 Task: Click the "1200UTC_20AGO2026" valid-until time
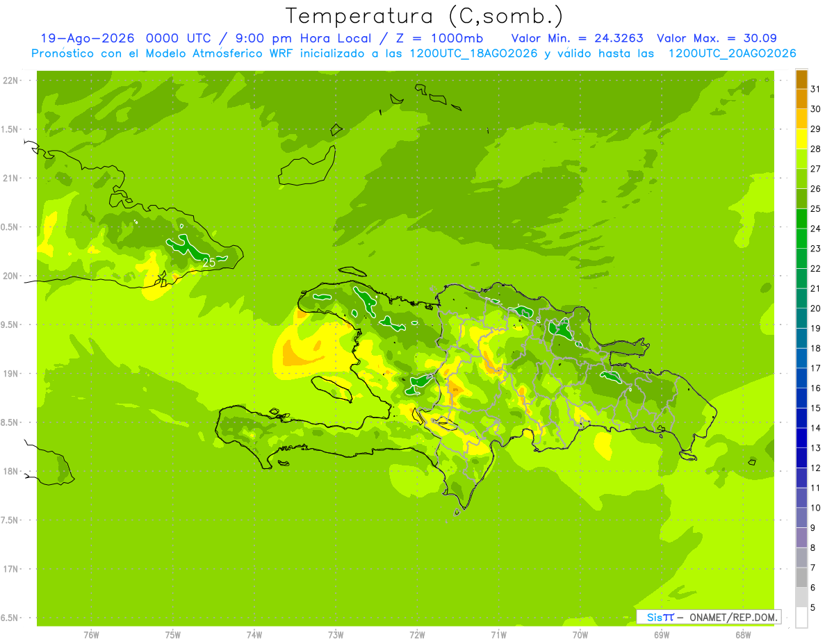[x=732, y=53]
